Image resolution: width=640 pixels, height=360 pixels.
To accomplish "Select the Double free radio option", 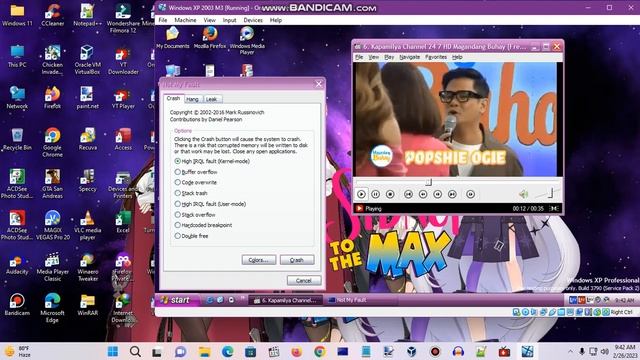I will [x=191, y=236].
